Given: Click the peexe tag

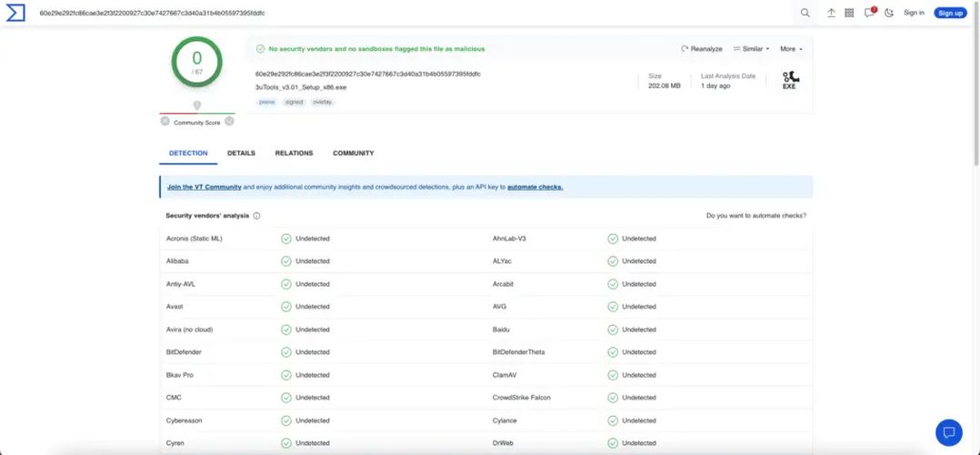Looking at the screenshot, I should coord(267,102).
